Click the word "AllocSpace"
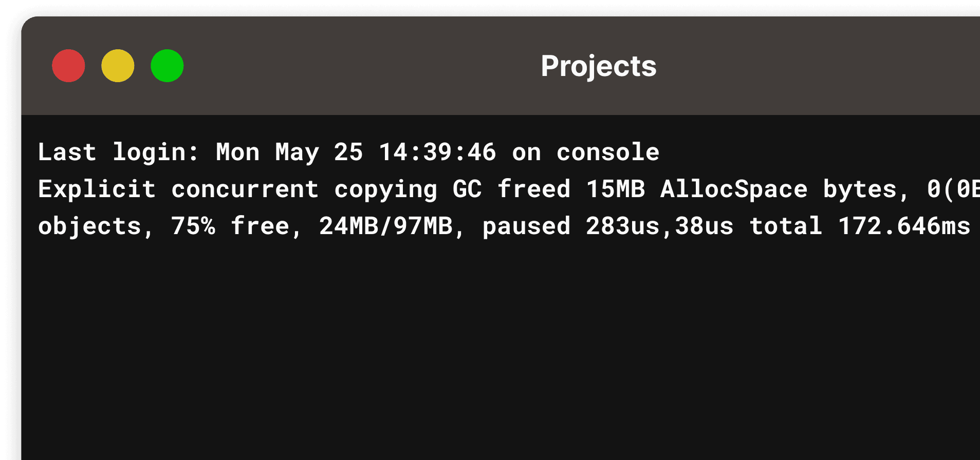Viewport: 980px width, 460px height. coord(734,189)
